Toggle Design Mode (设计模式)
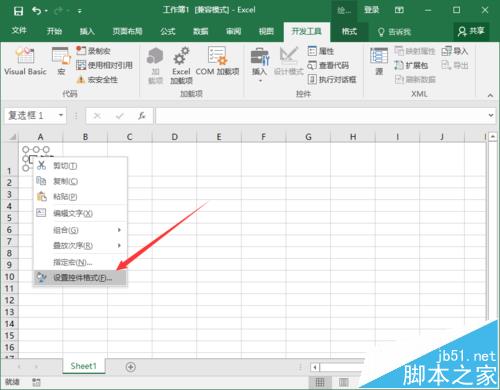 [289, 61]
